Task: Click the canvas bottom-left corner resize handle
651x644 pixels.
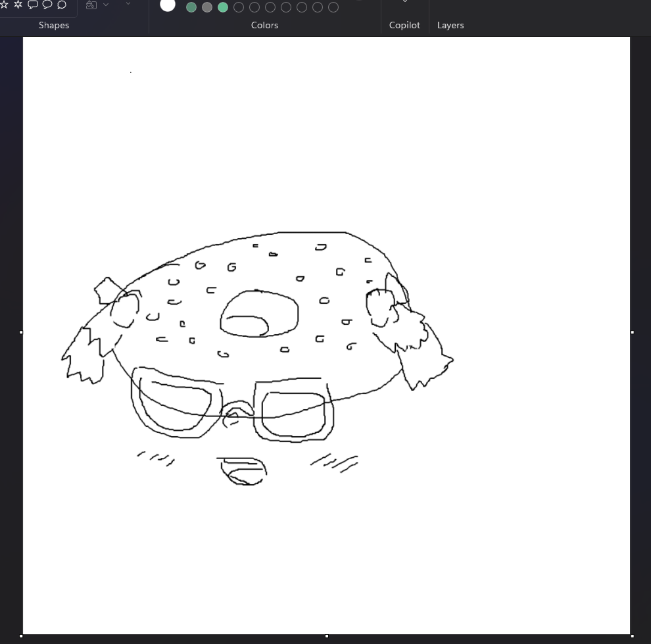Action: pos(21,636)
